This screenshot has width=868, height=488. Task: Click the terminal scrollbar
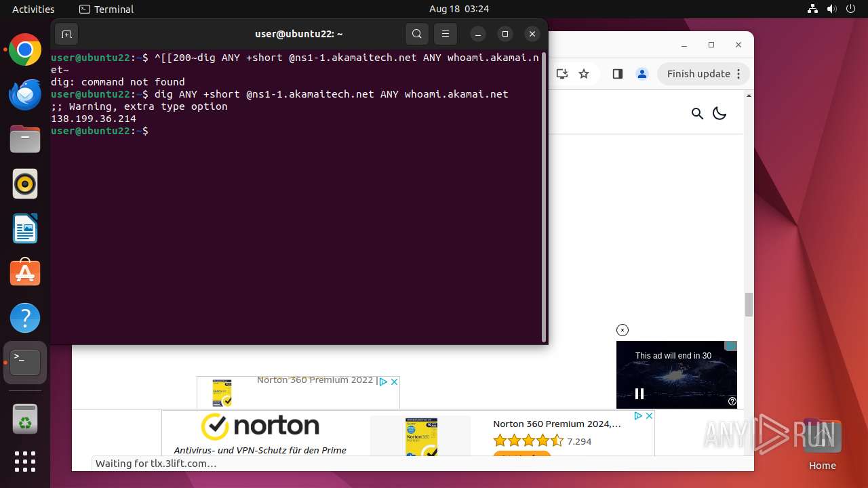point(544,197)
